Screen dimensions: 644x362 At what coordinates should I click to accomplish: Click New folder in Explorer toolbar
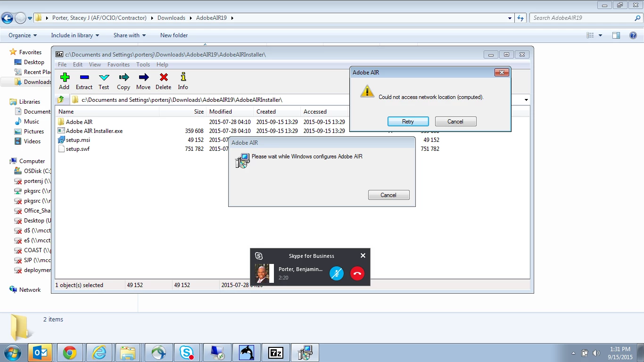[174, 35]
